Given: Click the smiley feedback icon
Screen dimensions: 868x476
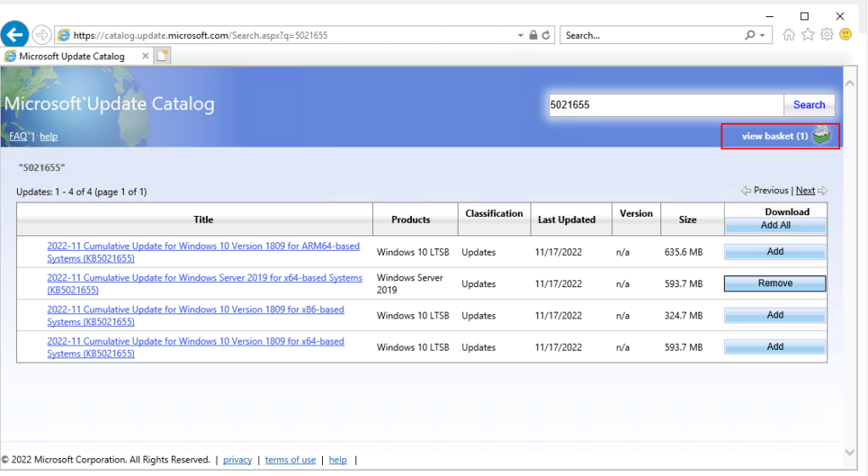Looking at the screenshot, I should tap(845, 35).
